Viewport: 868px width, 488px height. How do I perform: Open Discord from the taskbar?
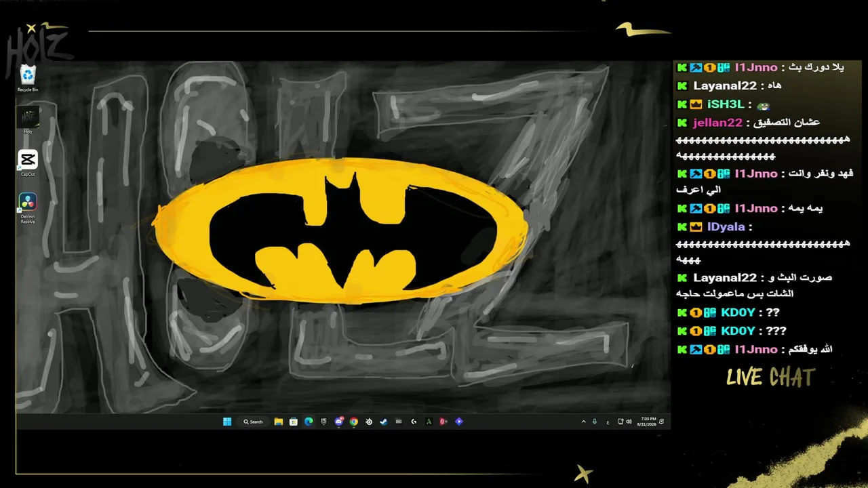pyautogui.click(x=339, y=422)
